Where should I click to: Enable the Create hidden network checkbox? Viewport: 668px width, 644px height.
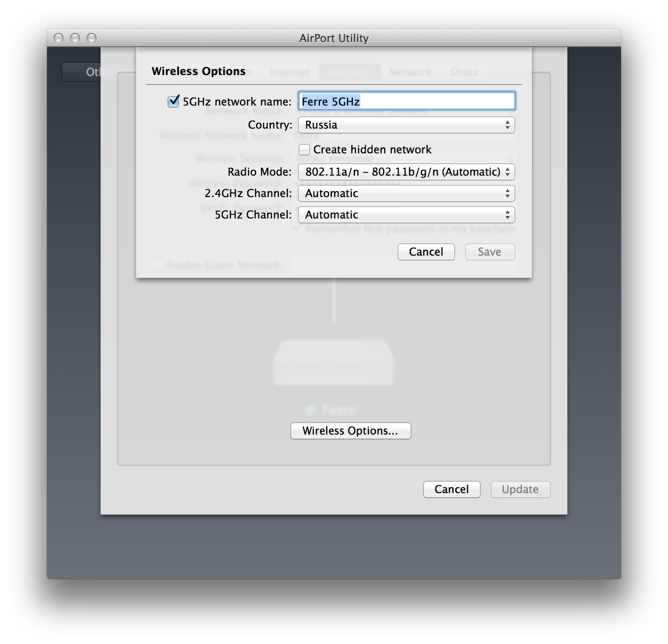(304, 149)
